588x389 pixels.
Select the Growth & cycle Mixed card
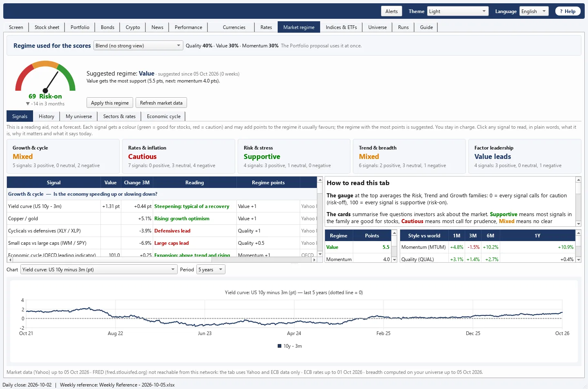[63, 156]
